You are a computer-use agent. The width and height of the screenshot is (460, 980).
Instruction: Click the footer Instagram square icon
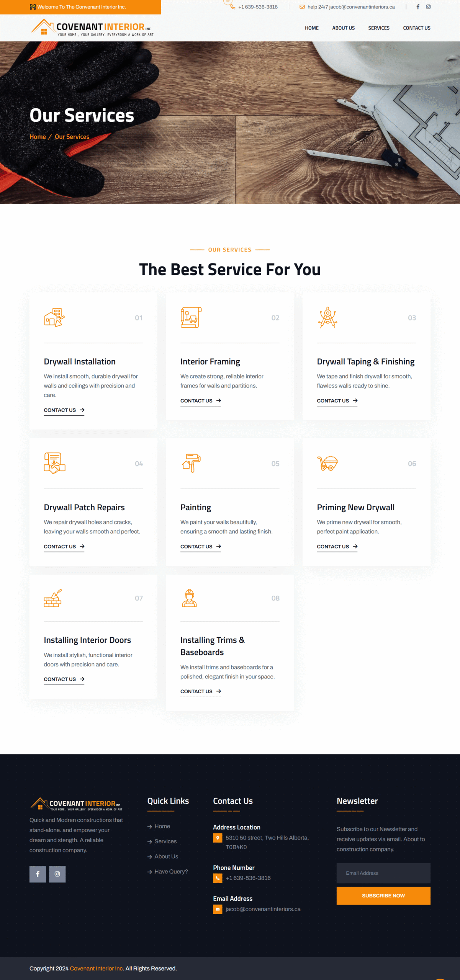(x=57, y=874)
